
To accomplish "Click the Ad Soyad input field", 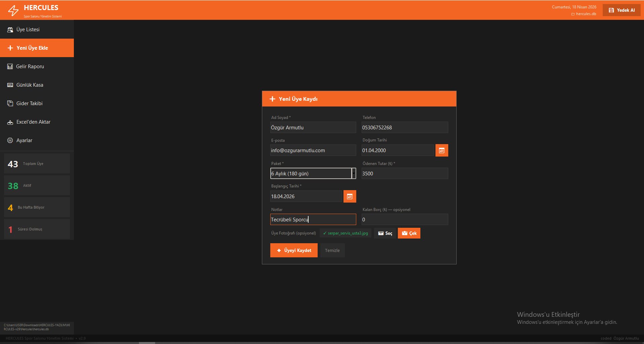I will (x=313, y=128).
